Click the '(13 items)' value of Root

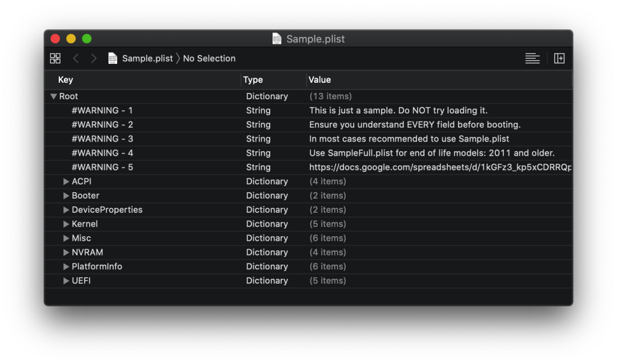(x=331, y=96)
